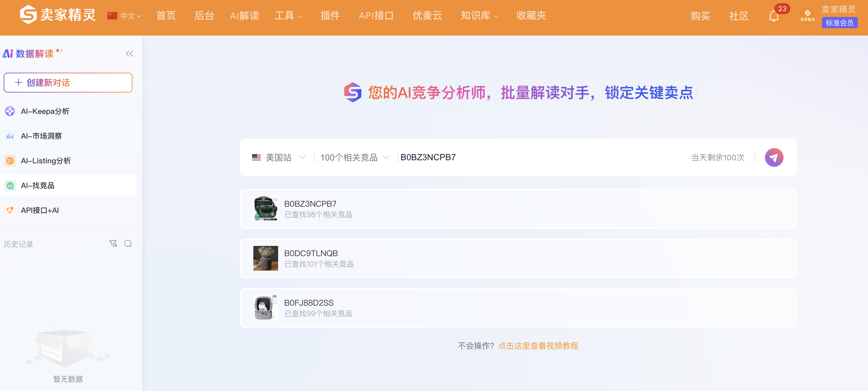Viewport: 868px width, 391px height.
Task: Open the 知识库 menu
Action: (x=479, y=15)
